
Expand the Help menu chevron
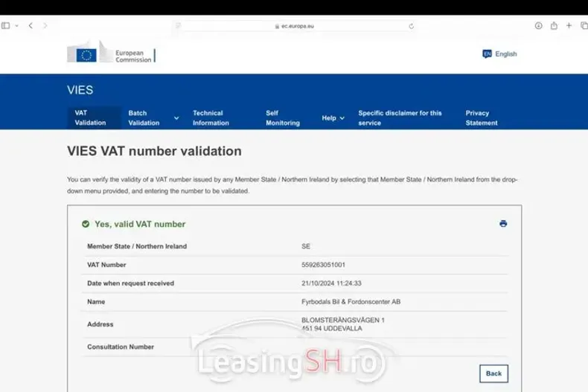tap(342, 118)
